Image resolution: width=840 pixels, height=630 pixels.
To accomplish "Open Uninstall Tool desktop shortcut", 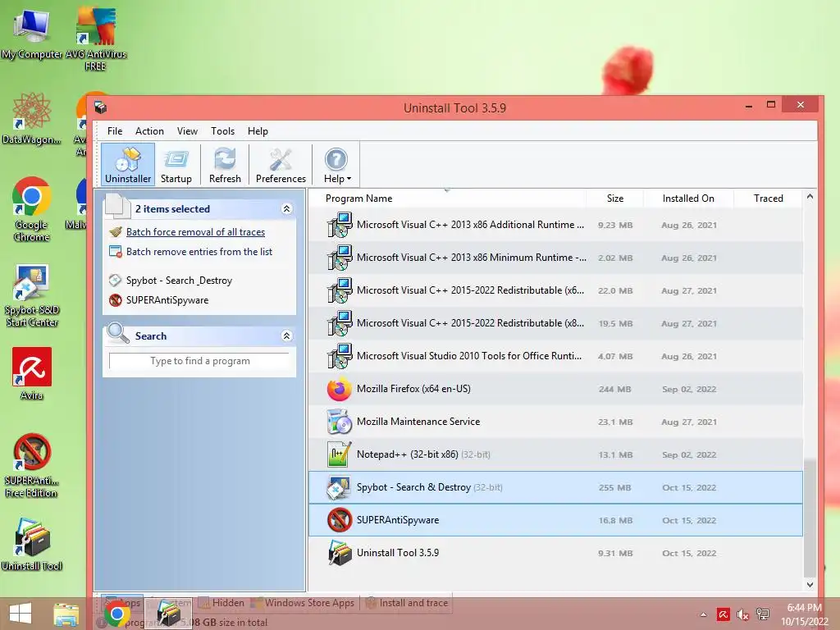I will point(32,545).
